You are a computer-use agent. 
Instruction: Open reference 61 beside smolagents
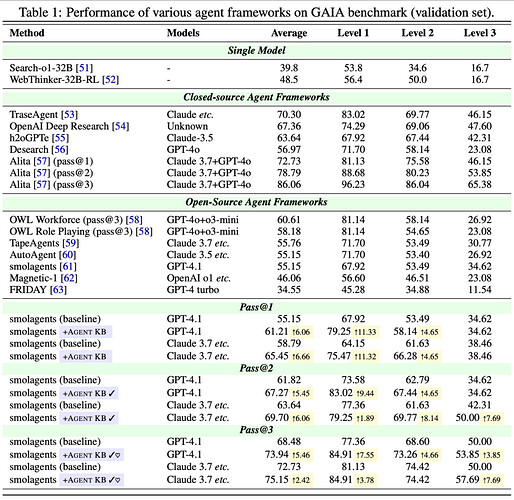click(x=68, y=267)
